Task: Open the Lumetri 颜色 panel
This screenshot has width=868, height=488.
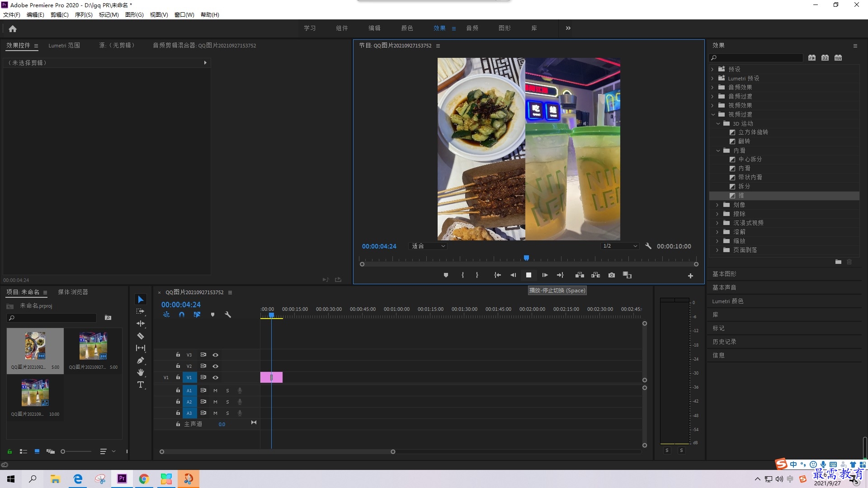Action: point(728,301)
